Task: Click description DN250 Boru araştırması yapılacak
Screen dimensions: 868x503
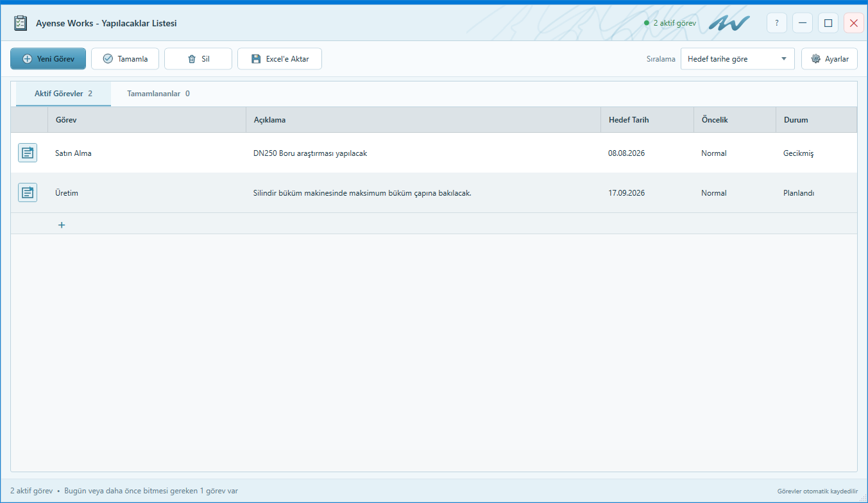Action: [x=310, y=153]
